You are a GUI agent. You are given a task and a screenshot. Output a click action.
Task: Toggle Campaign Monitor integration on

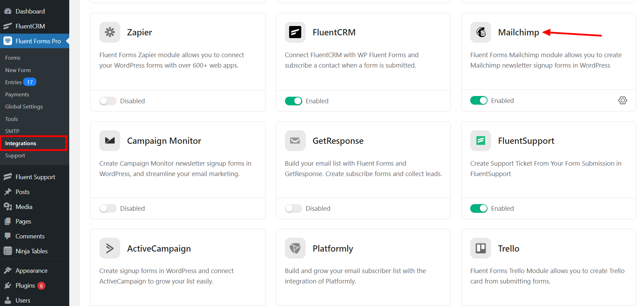click(x=108, y=208)
